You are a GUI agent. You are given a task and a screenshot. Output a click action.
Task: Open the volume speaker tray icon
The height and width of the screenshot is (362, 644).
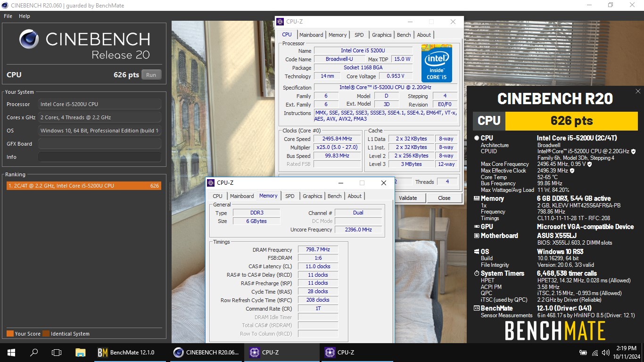(606, 353)
